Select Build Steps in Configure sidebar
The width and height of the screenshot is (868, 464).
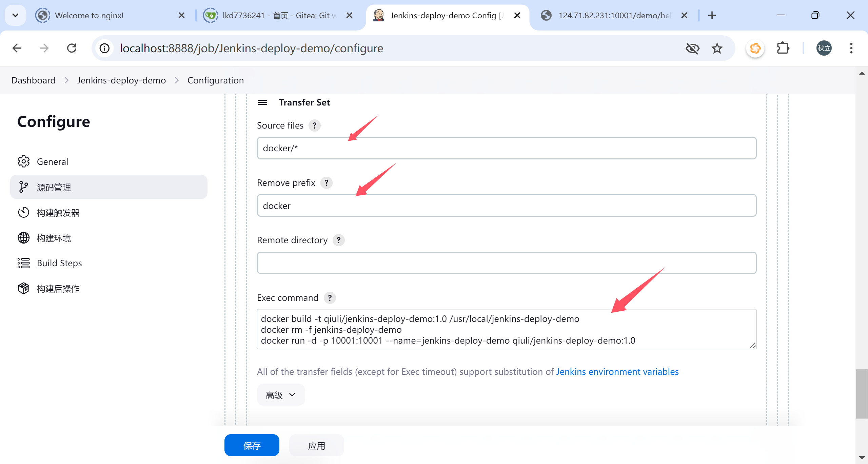click(59, 263)
